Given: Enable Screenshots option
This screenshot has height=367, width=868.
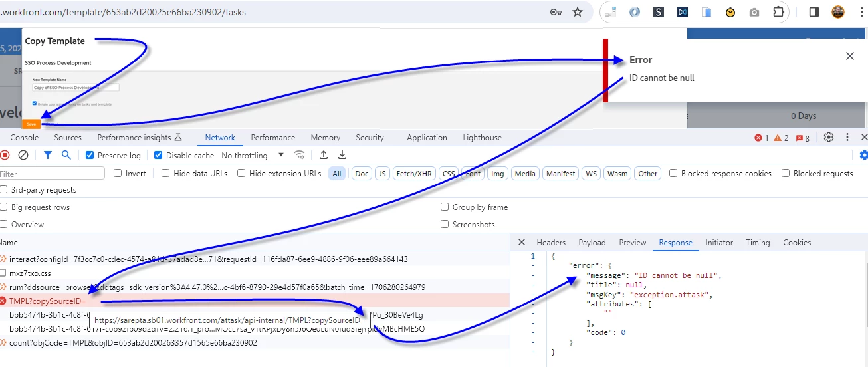Looking at the screenshot, I should (445, 224).
